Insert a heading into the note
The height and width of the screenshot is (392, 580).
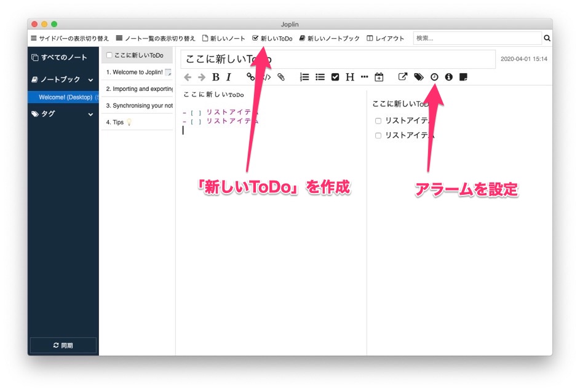point(349,77)
